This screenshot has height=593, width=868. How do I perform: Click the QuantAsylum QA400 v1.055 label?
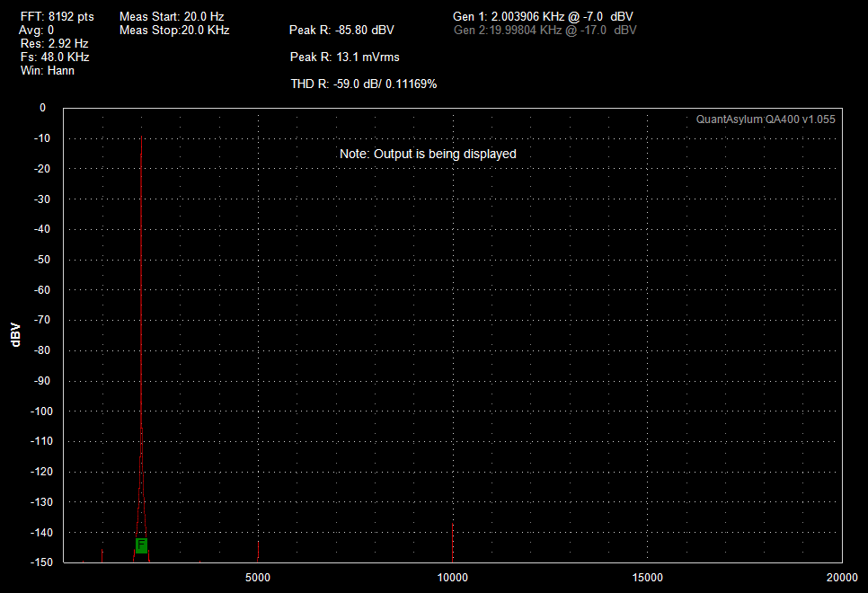[x=766, y=119]
